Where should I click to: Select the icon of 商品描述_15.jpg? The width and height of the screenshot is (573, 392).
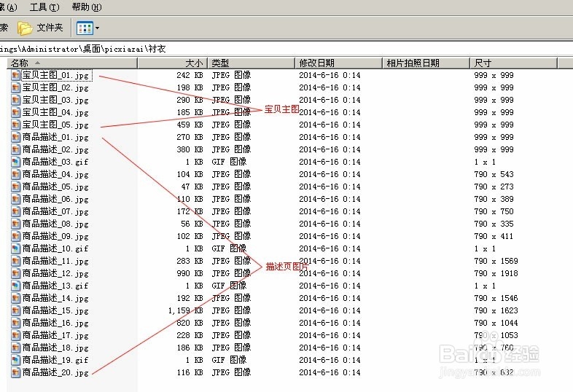(15, 311)
